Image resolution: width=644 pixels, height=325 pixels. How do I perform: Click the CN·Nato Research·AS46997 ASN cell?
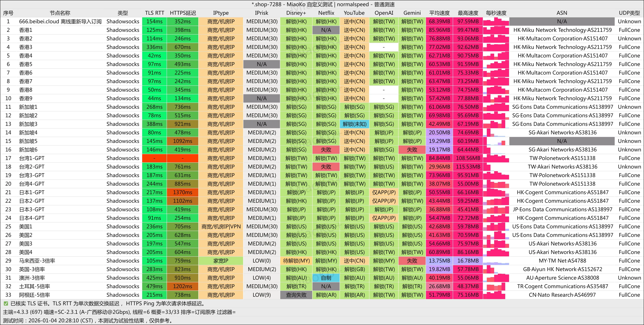[x=562, y=295]
